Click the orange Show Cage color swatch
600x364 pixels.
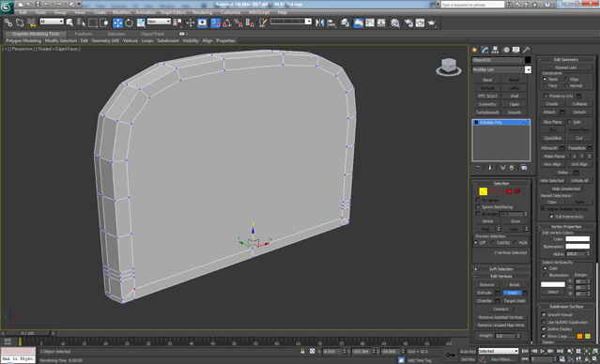(x=579, y=336)
